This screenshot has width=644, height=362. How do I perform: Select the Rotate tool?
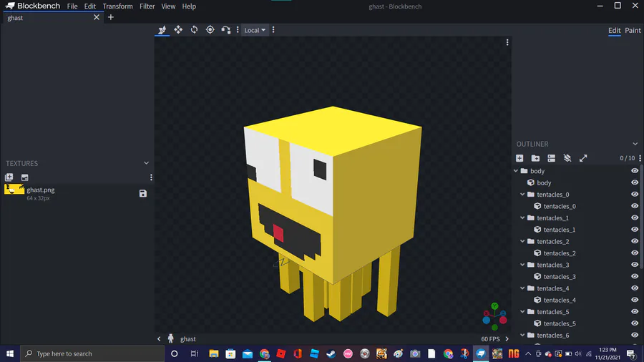click(x=194, y=30)
